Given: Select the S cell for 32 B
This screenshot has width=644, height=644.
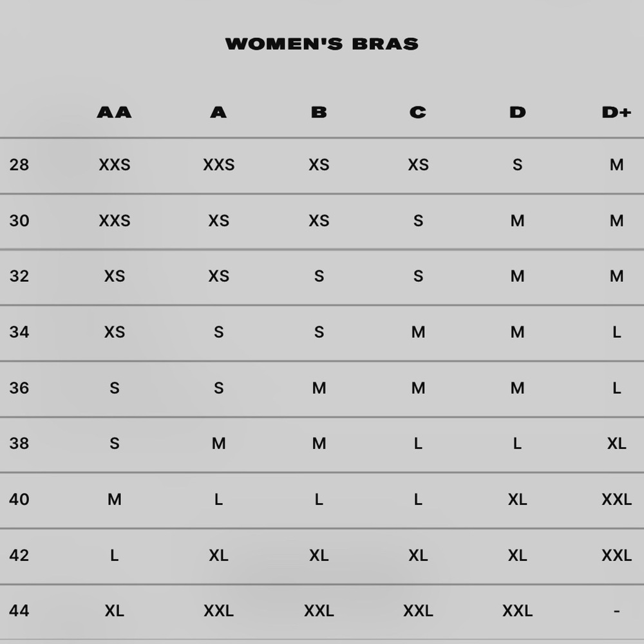Looking at the screenshot, I should tap(319, 276).
